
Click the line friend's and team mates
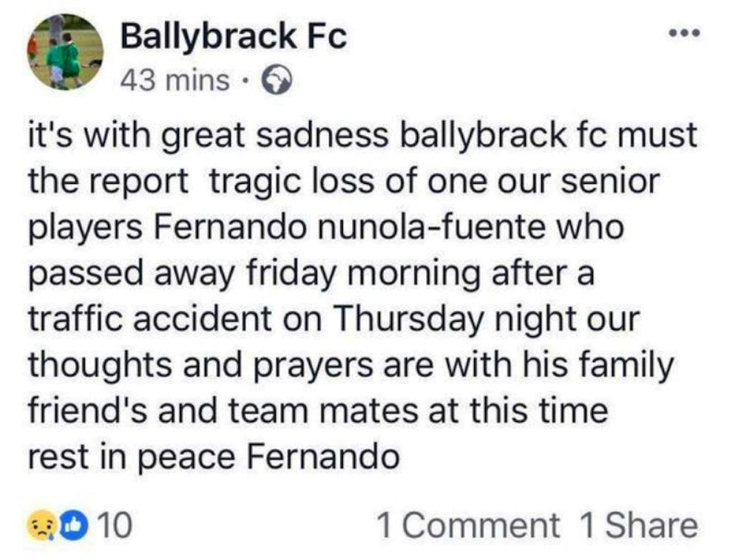223,411
